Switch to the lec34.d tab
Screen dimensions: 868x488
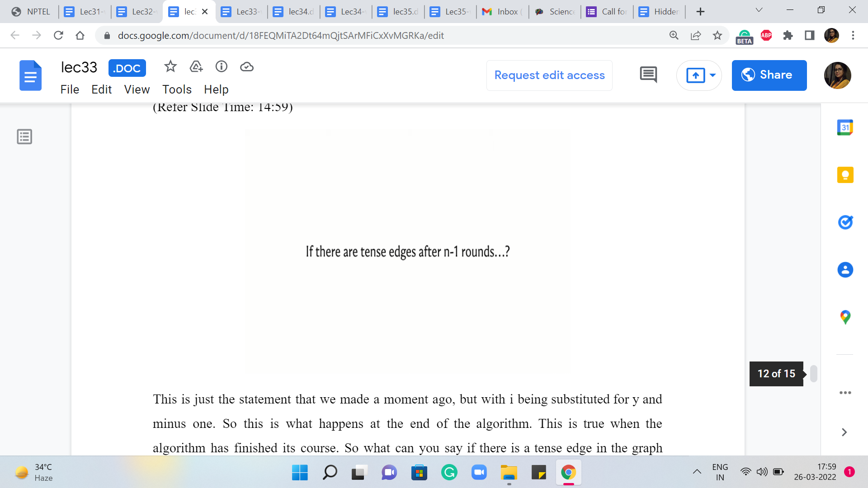coord(294,12)
